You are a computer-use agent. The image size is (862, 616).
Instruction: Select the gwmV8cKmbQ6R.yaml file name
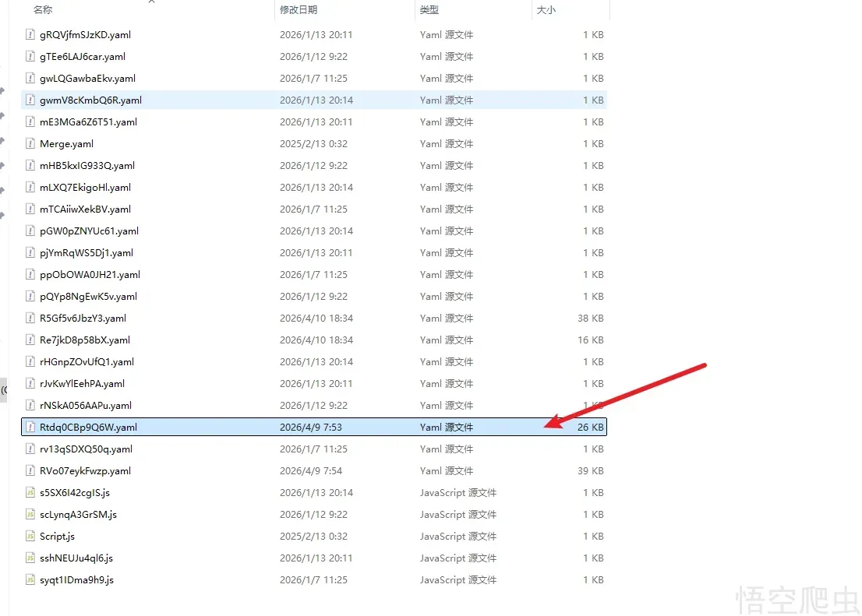[x=90, y=100]
